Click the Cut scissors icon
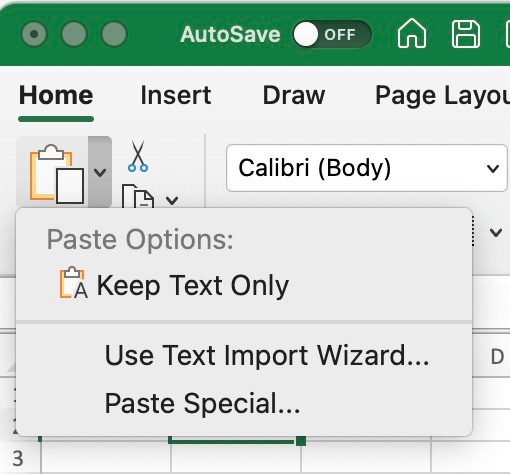 tap(138, 156)
